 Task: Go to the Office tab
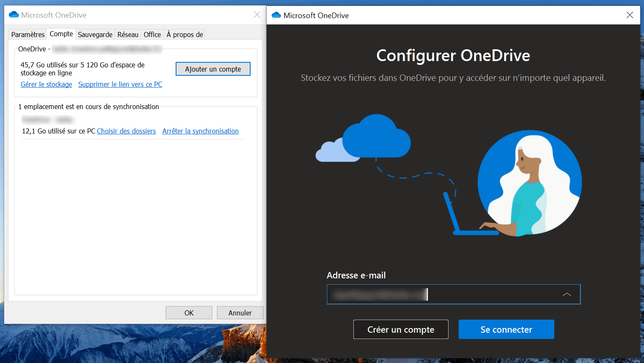152,35
